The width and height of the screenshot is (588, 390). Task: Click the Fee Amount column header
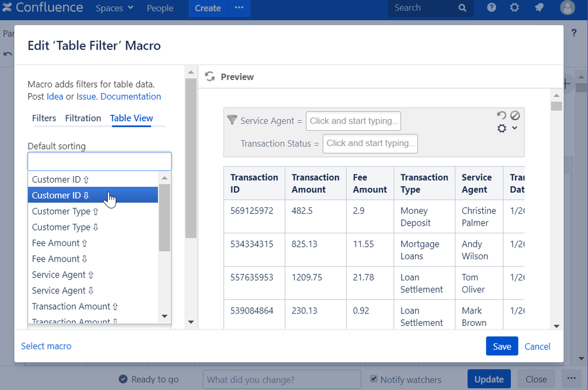pos(370,183)
